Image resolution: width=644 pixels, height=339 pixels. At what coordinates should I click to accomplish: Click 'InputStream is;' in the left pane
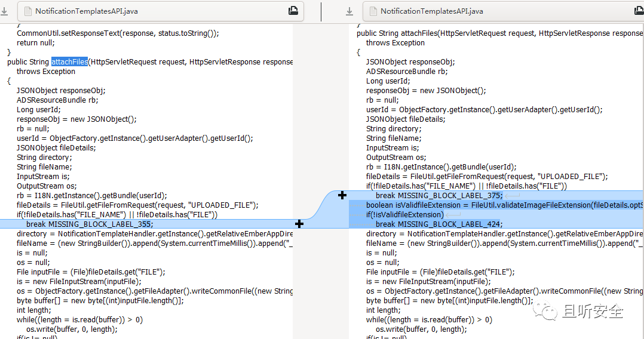tap(43, 176)
